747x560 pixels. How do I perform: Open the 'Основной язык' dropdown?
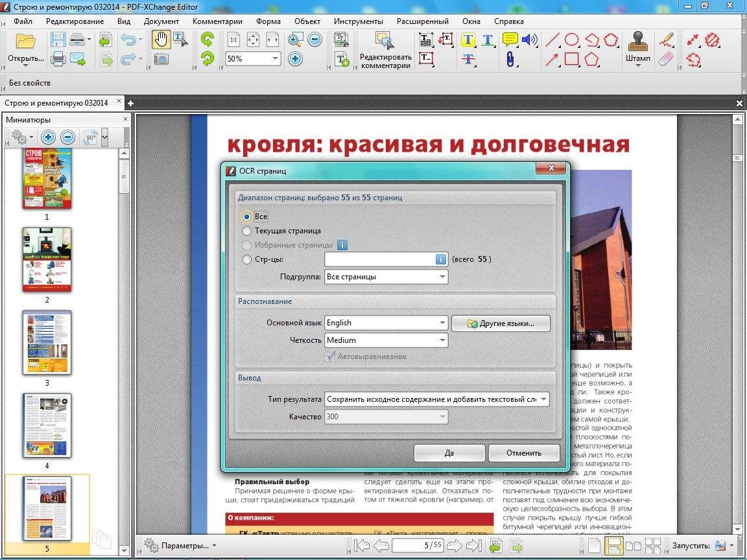(386, 323)
